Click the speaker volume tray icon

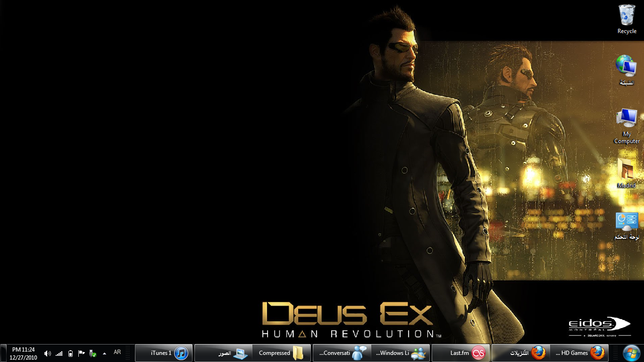(47, 353)
